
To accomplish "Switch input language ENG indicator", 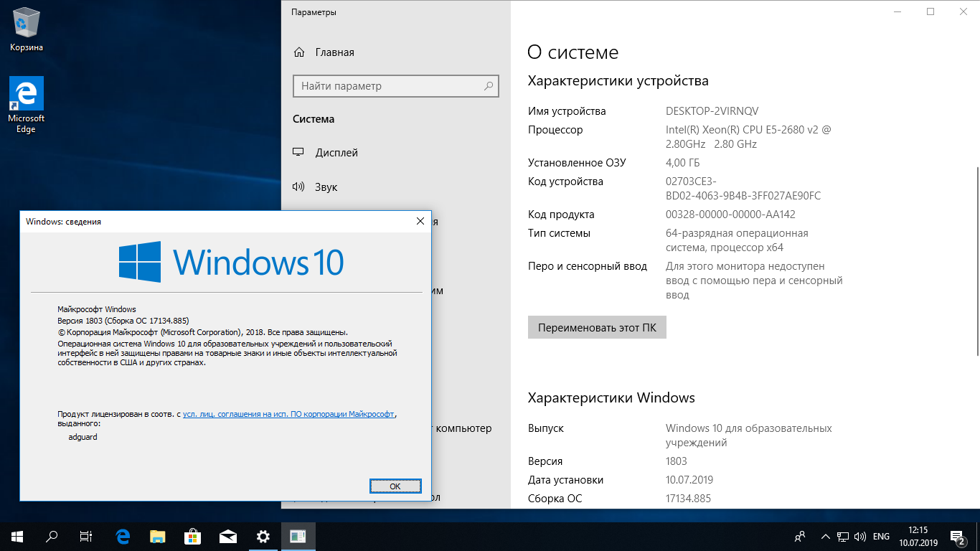I will (x=881, y=536).
